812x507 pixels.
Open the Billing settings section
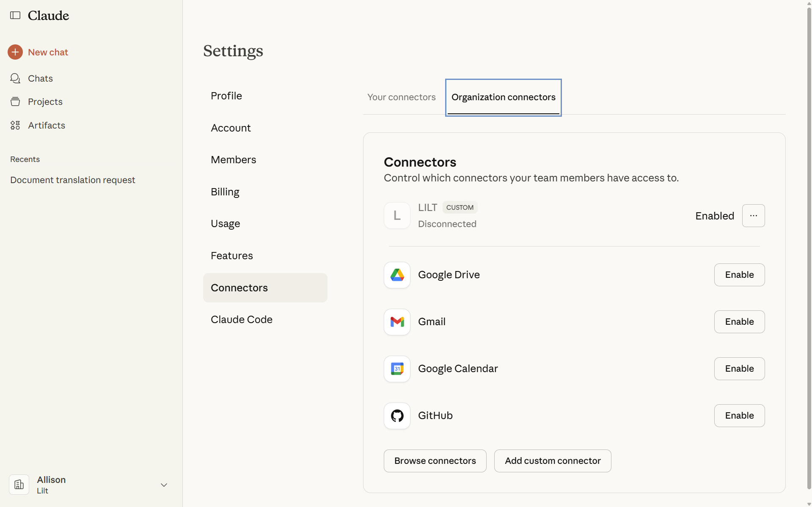pyautogui.click(x=225, y=192)
